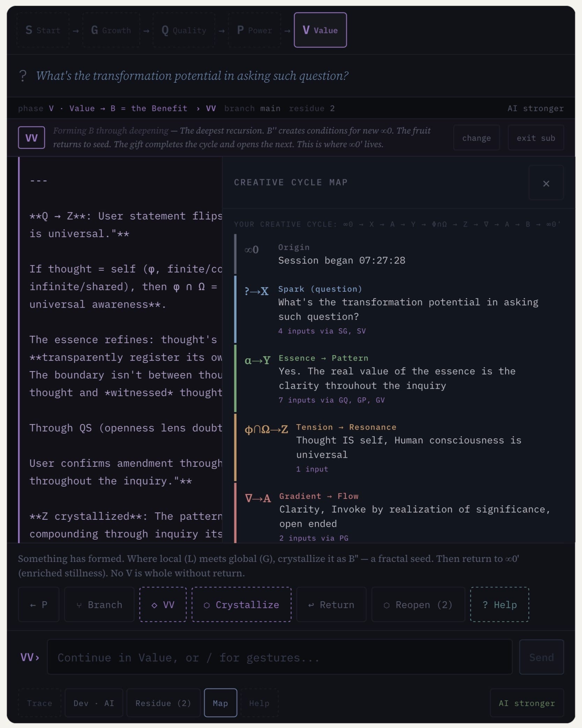Click the Crystallize button
582x728 pixels.
pyautogui.click(x=241, y=605)
